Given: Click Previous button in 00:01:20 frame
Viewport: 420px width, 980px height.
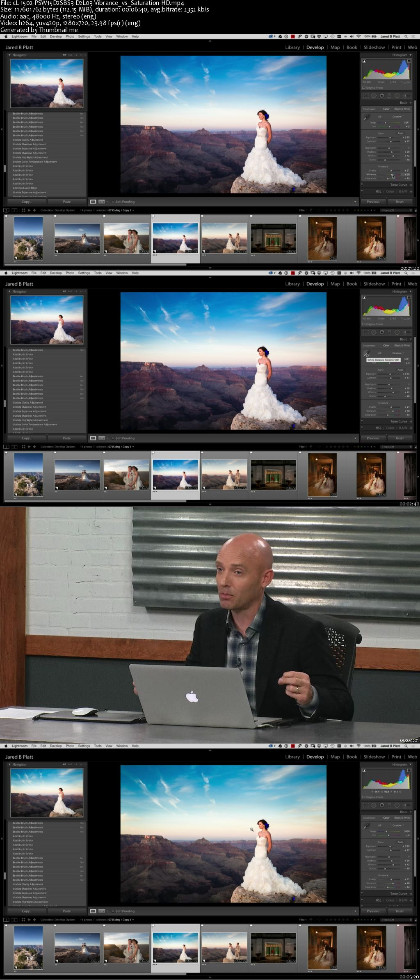Looking at the screenshot, I should point(373,202).
